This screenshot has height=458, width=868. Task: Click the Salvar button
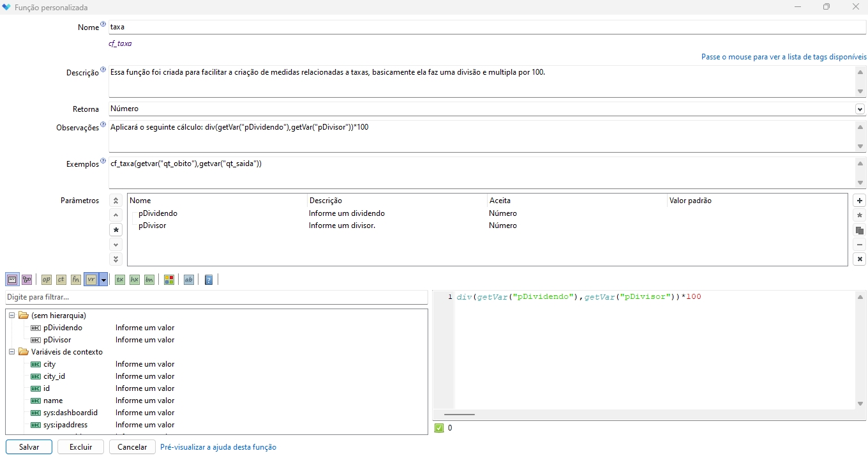point(29,447)
